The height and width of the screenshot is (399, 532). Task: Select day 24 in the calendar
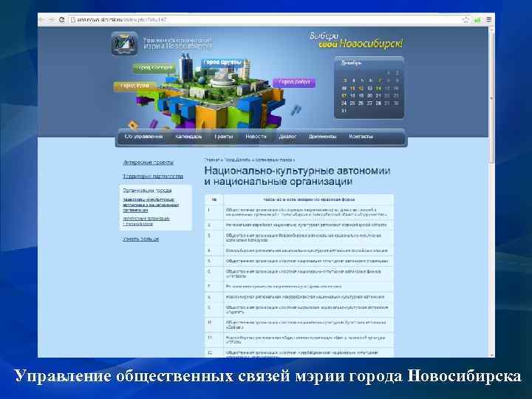tap(344, 103)
